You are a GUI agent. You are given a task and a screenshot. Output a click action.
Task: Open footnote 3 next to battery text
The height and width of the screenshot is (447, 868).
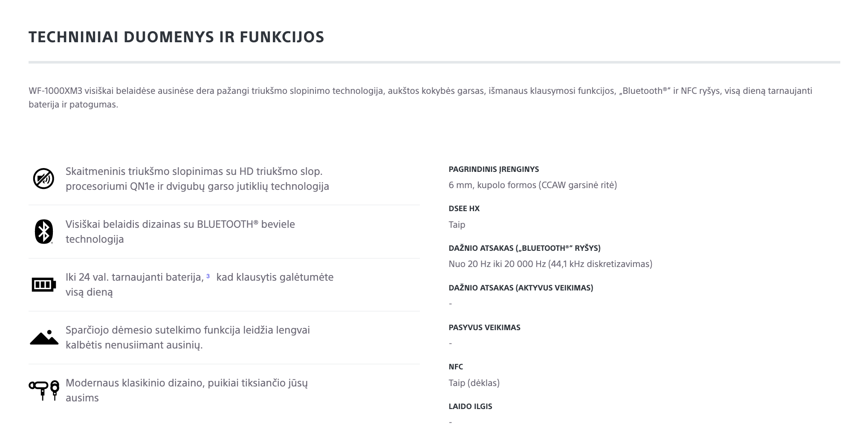[x=208, y=276]
